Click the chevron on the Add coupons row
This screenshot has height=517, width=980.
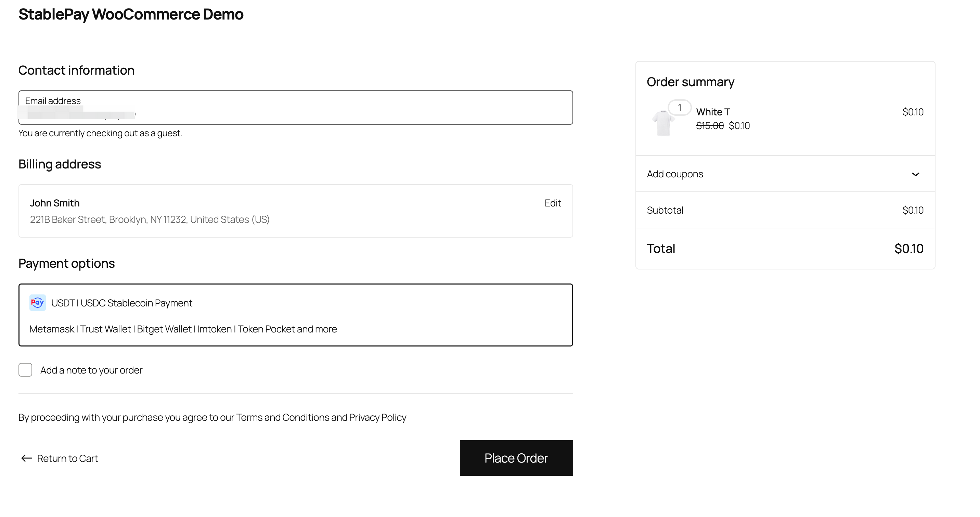[x=916, y=174]
